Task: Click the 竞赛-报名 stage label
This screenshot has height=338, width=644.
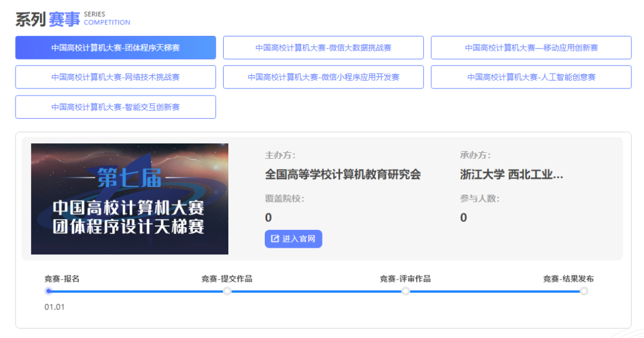Action: coord(62,279)
